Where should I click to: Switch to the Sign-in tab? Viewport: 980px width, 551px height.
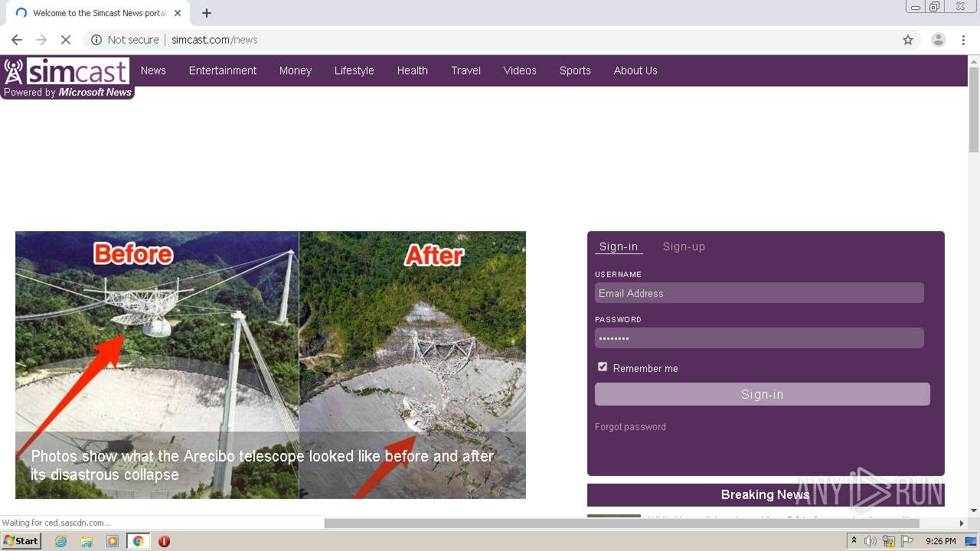(619, 246)
